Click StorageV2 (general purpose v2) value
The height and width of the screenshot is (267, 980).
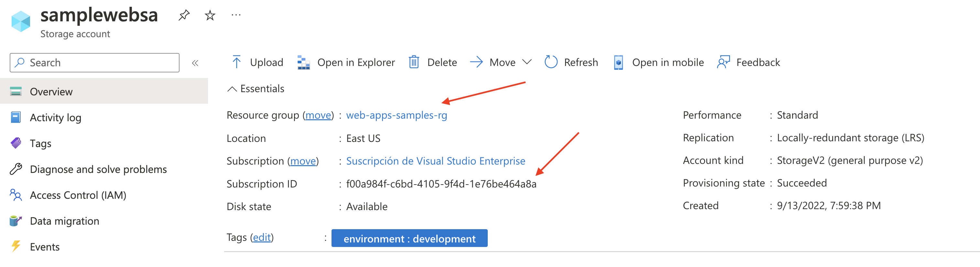click(x=850, y=161)
